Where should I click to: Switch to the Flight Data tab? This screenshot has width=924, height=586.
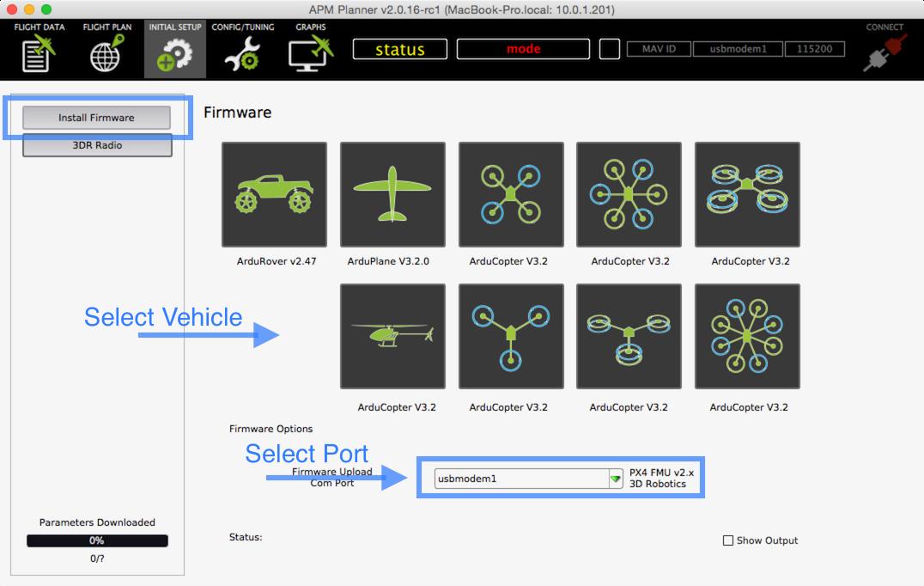point(39,48)
